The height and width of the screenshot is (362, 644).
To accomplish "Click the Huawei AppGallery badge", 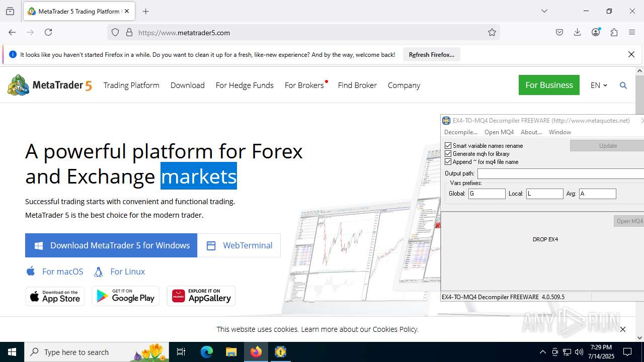I will (201, 296).
